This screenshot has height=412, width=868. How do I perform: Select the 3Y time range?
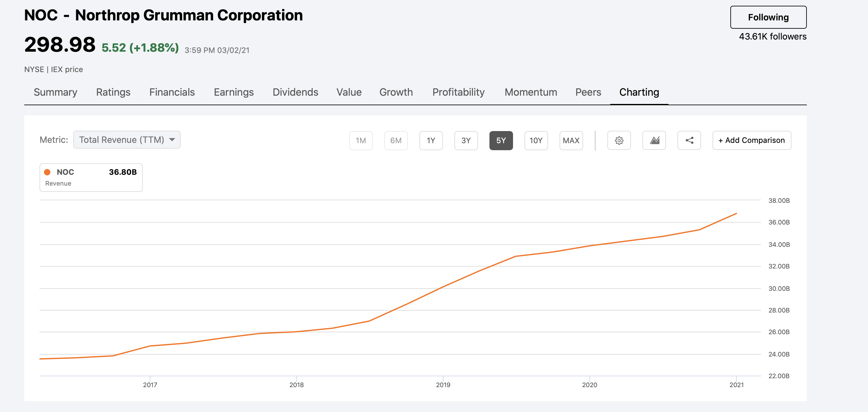coord(466,140)
